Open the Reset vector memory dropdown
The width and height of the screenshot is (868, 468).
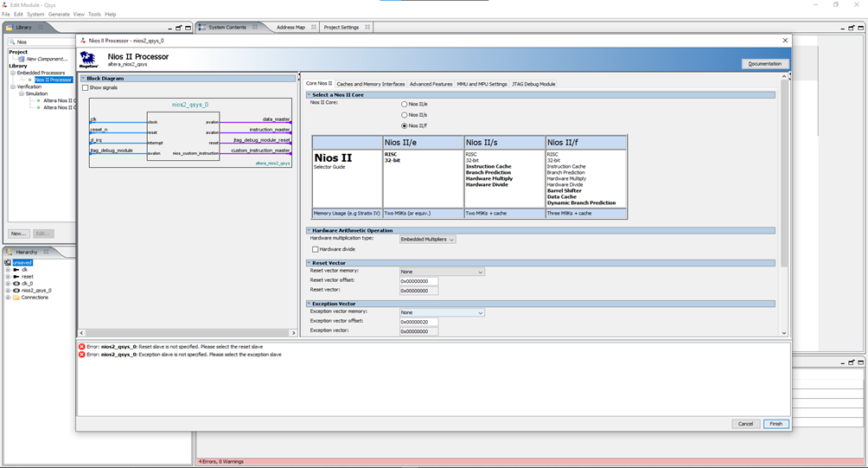point(442,272)
